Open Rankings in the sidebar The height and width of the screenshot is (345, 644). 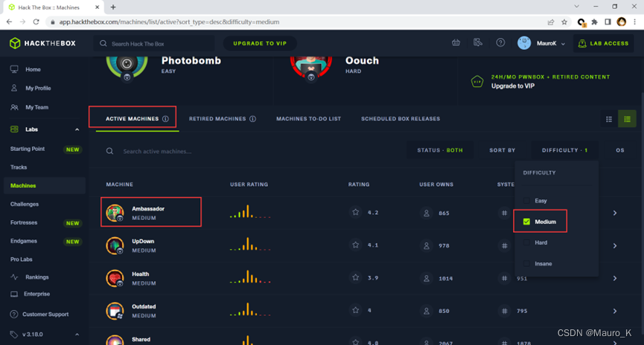(36, 277)
